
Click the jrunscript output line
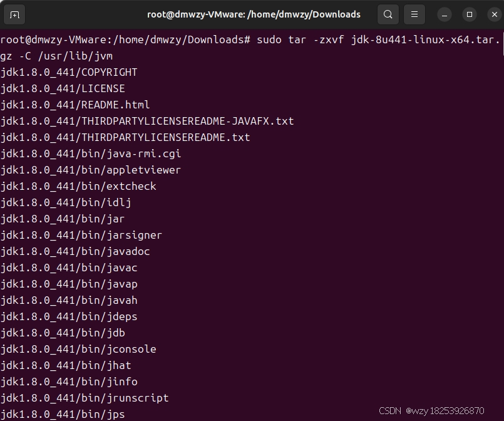tap(85, 398)
